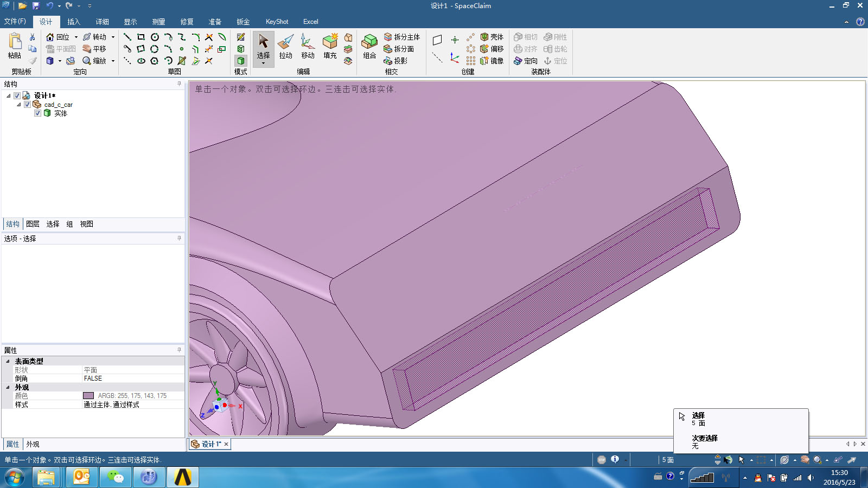Viewport: 868px width, 488px height.
Task: Collapse the cad_c_car tree node
Action: [18, 104]
